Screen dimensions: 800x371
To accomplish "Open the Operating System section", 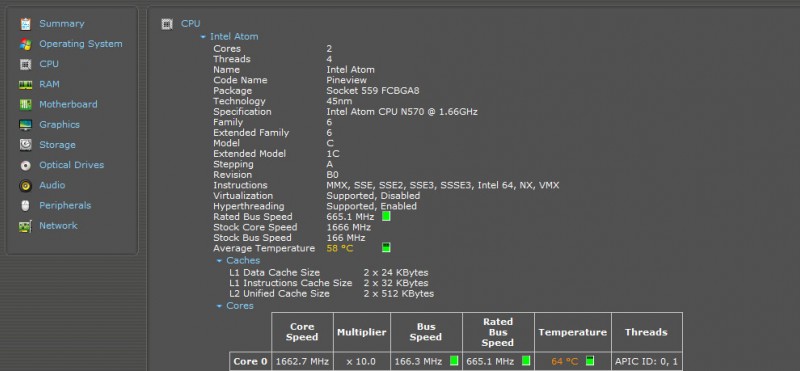I will 81,44.
